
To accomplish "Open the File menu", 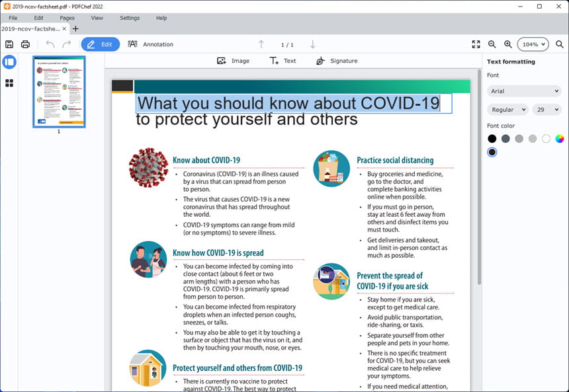I will (13, 18).
